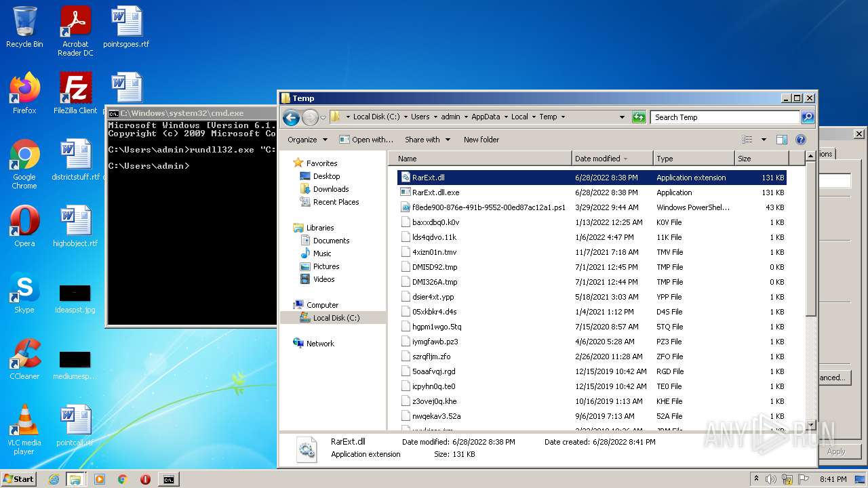Viewport: 868px width, 488px height.
Task: Click the Explorer Forward navigation button
Action: 310,117
